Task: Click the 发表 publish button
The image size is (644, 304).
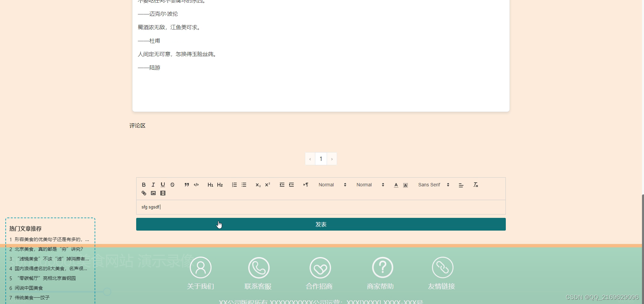Action: (x=321, y=224)
